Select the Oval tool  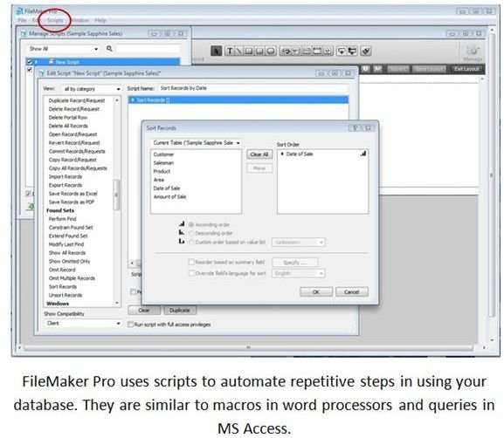pos(271,51)
